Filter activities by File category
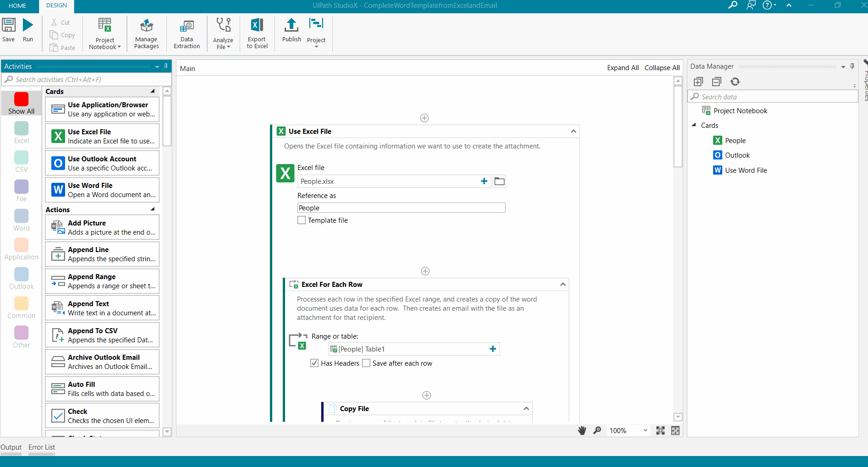Screen dimensions: 868x467 click(x=21, y=191)
